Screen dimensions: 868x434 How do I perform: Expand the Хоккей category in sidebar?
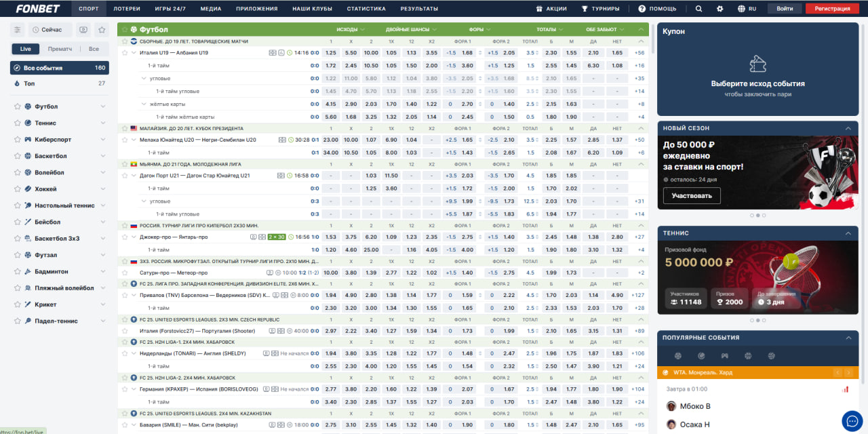coord(103,189)
